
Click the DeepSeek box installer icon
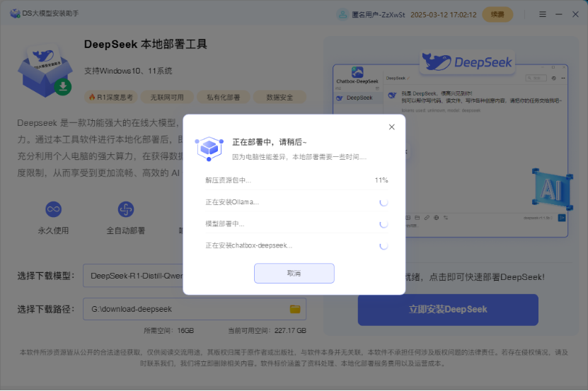[x=45, y=71]
